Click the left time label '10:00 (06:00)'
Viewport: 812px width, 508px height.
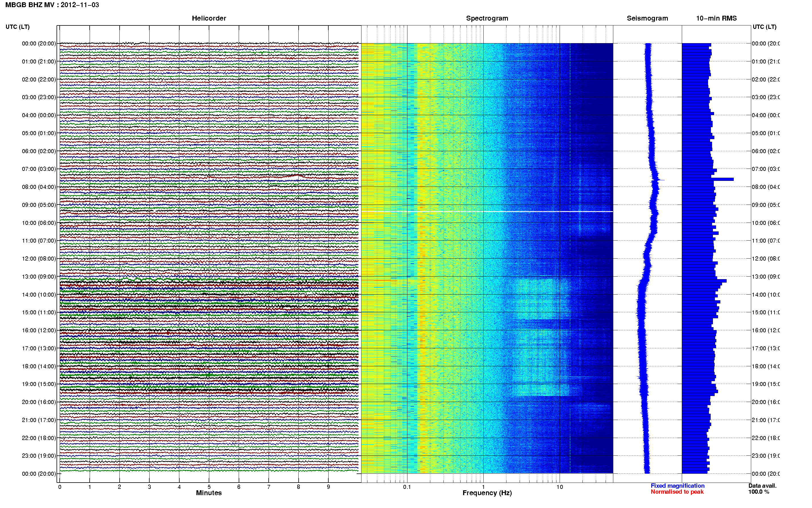pos(39,223)
